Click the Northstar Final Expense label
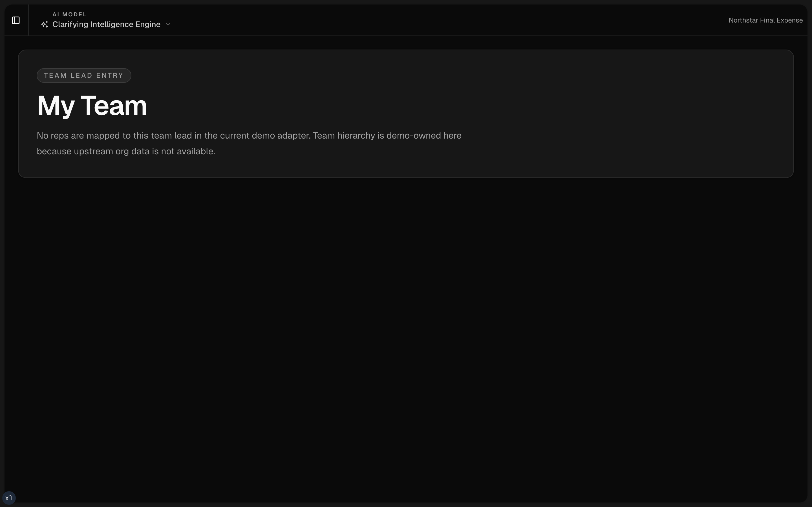 pyautogui.click(x=765, y=21)
